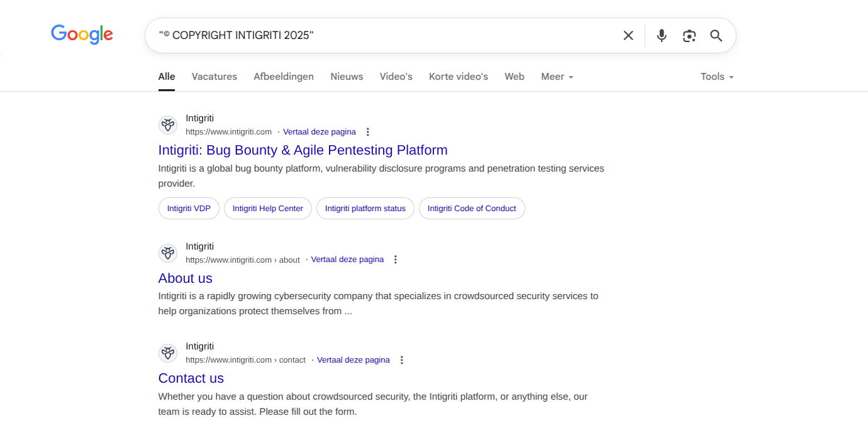Click the Intigriti Code of Conduct chip
Screen dimensions: 868x433
pos(472,209)
